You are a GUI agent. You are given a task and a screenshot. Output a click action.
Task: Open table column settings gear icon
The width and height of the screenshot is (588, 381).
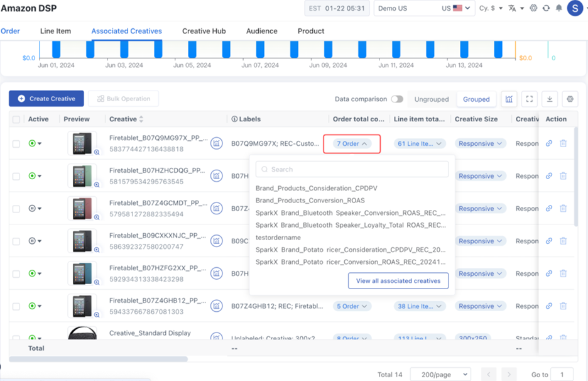pos(570,99)
